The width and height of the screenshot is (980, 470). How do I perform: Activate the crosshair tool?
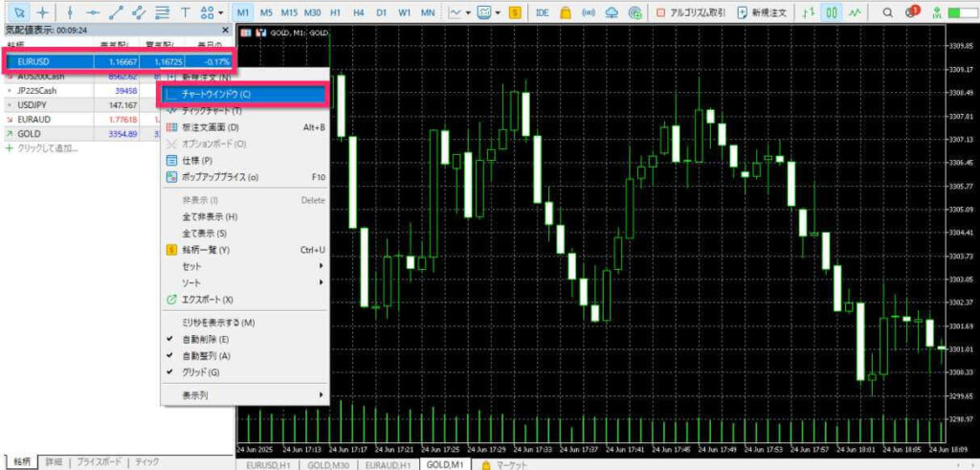42,11
